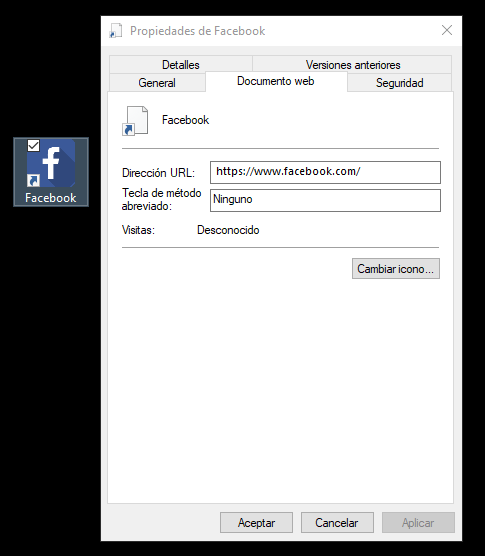
Task: Go to the Seguridad tab
Action: point(400,83)
